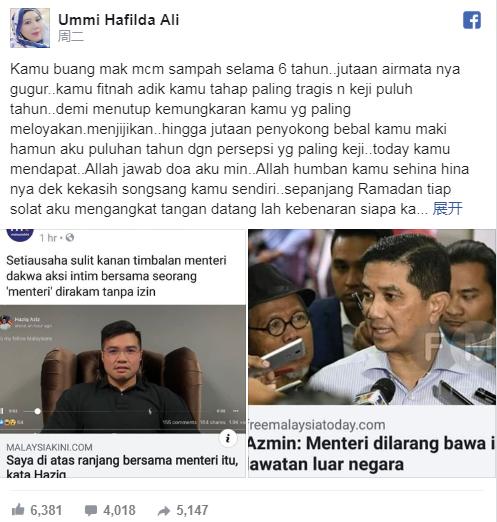497x522 pixels.
Task: Open the info icon on Malaysiakini card
Action: (228, 438)
